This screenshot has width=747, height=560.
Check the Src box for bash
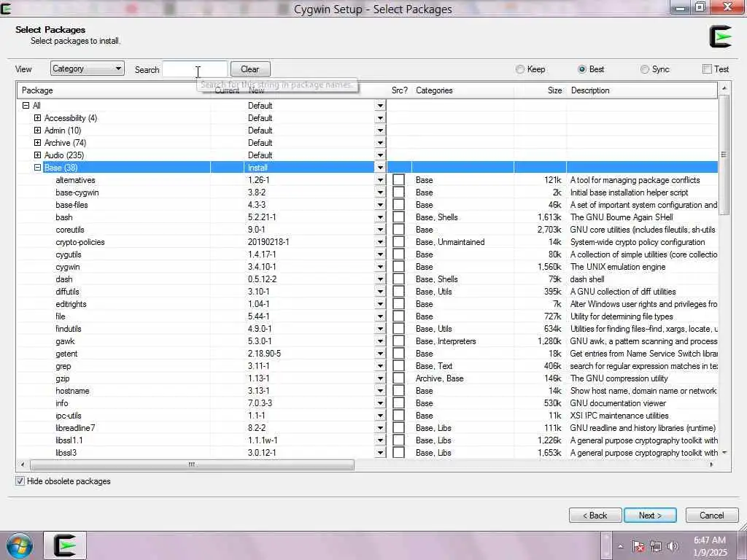(x=399, y=217)
